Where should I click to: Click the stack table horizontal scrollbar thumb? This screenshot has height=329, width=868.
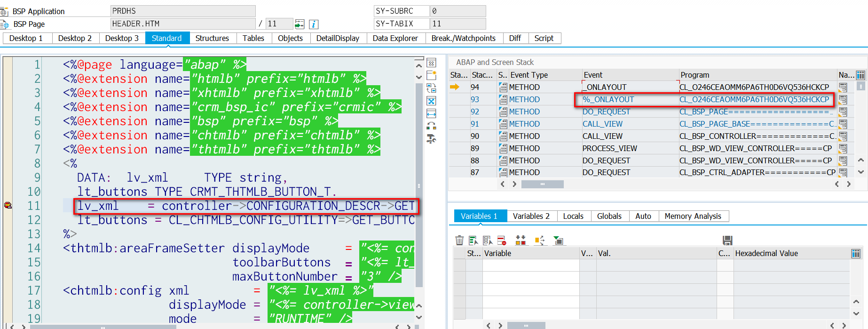click(543, 184)
